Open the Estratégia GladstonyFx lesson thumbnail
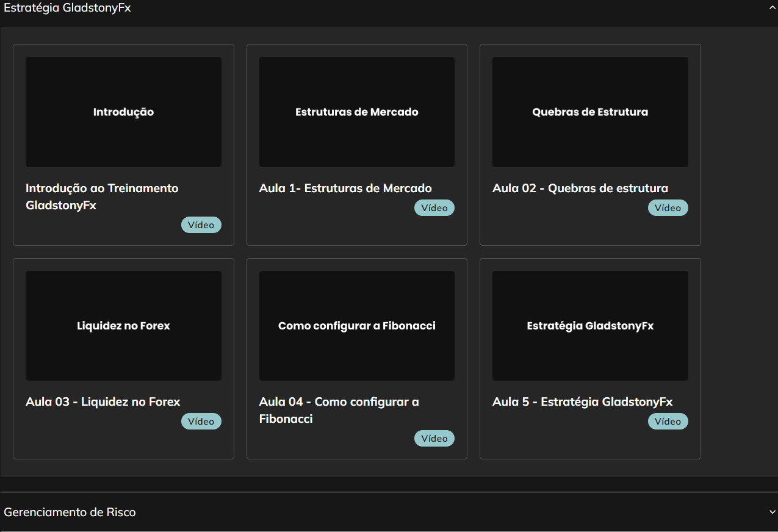Image resolution: width=778 pixels, height=532 pixels. (x=590, y=326)
